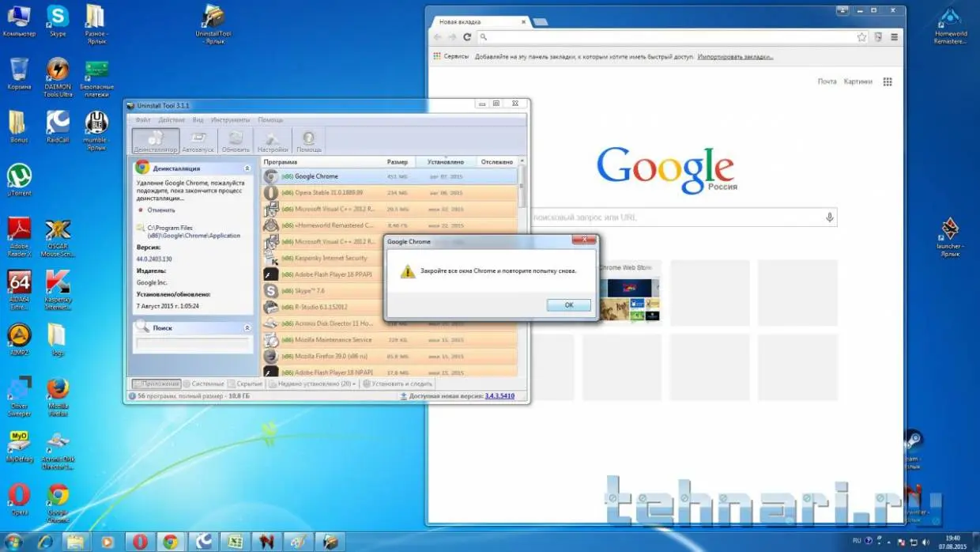Open the Автозапуск toolbar section

click(x=198, y=140)
